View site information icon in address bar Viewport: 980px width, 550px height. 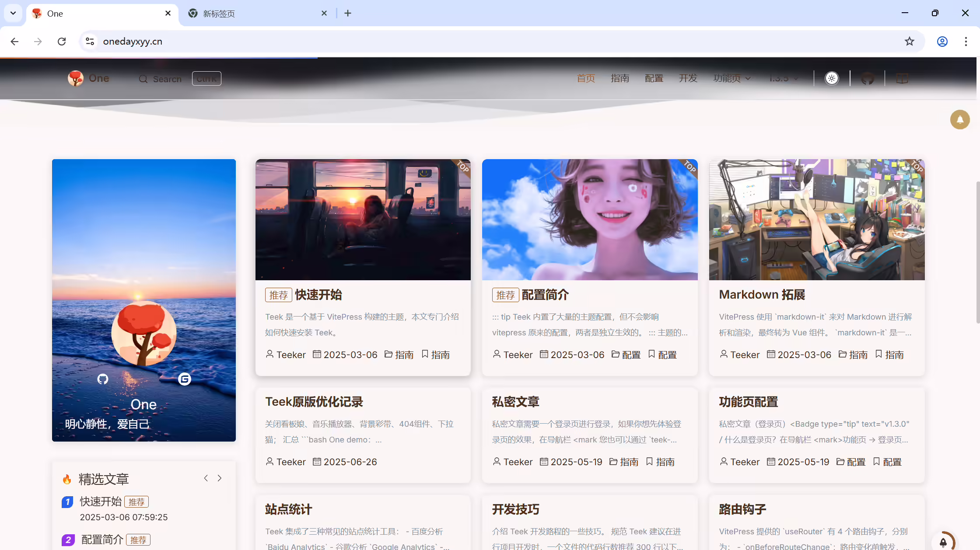coord(90,42)
